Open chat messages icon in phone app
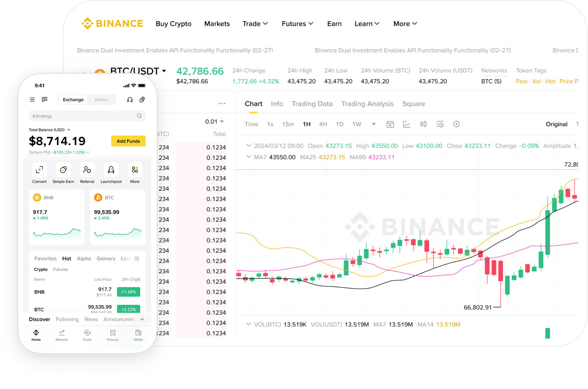The height and width of the screenshot is (389, 588). (x=44, y=100)
